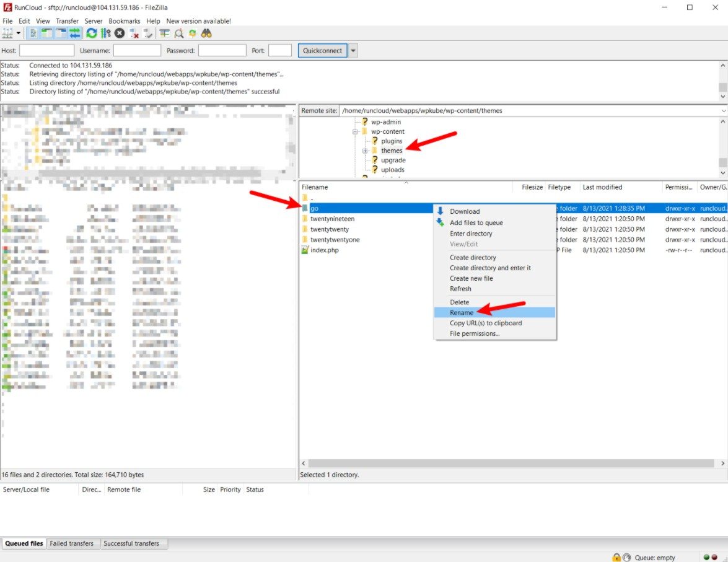Open File permissions... from context menu
Screen dimensions: 728x562
[x=494, y=333]
